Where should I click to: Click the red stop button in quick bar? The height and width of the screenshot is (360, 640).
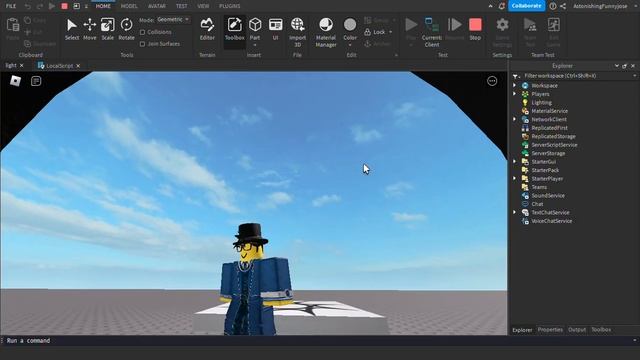pos(64,6)
